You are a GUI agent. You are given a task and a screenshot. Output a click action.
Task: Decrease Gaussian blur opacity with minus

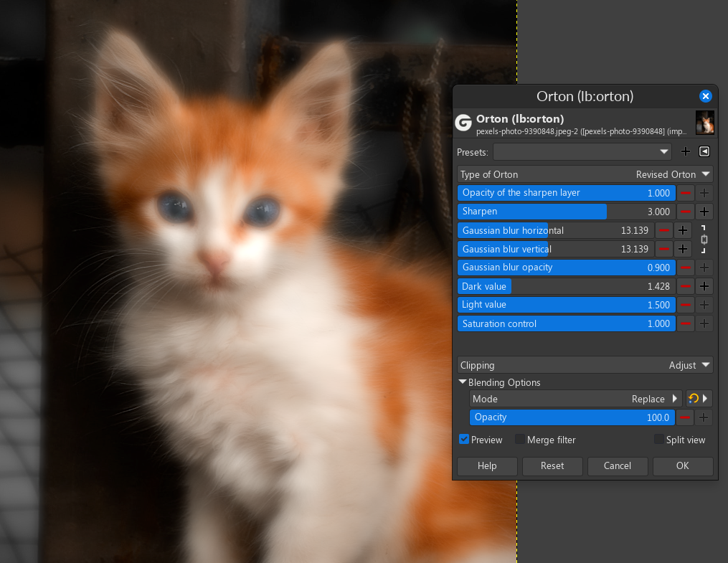point(685,268)
